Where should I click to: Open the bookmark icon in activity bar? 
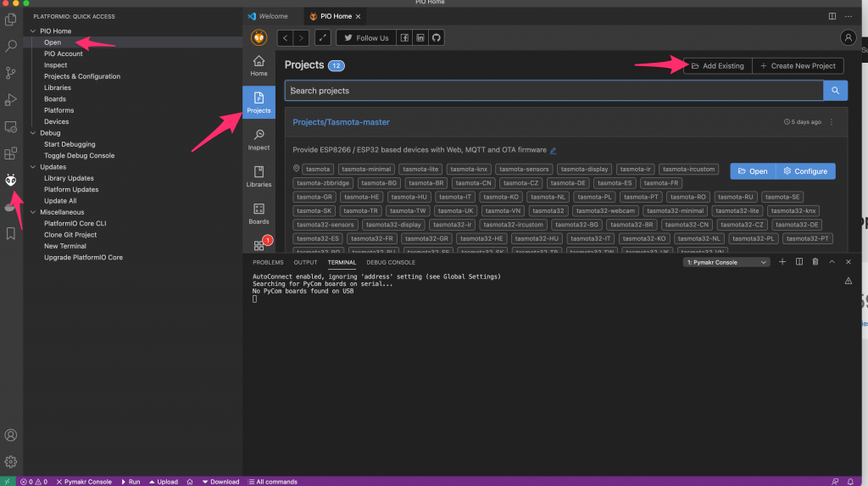tap(10, 233)
